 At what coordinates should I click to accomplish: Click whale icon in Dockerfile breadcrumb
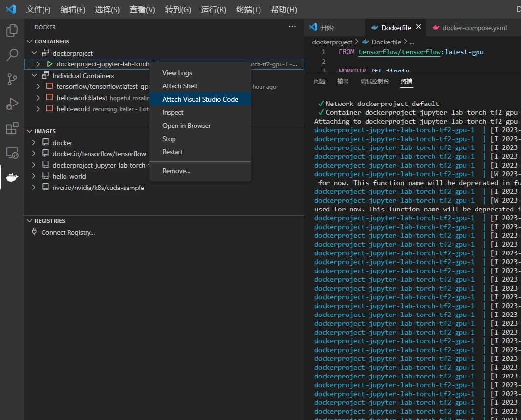pyautogui.click(x=366, y=42)
